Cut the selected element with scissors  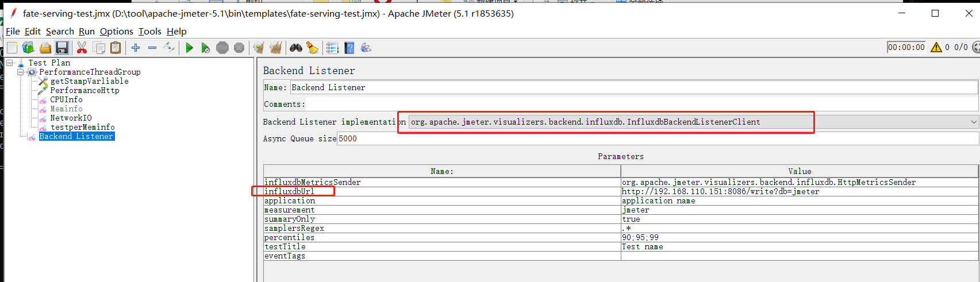tap(82, 48)
